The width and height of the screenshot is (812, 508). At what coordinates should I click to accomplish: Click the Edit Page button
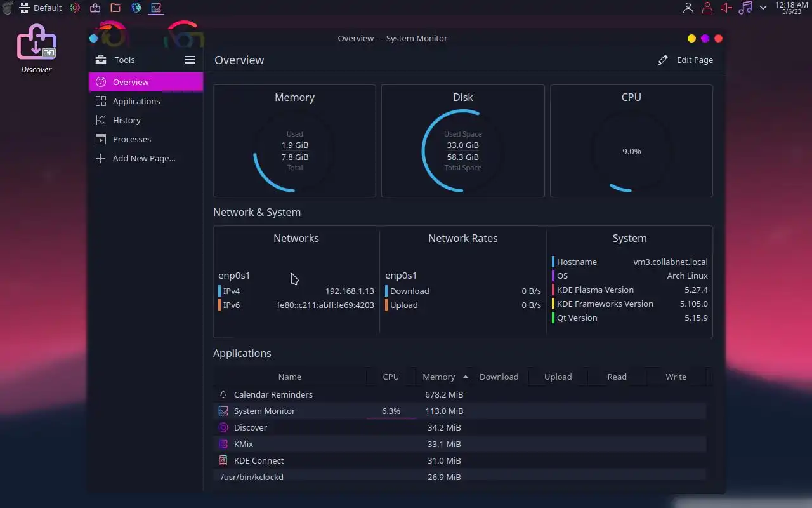coord(685,60)
